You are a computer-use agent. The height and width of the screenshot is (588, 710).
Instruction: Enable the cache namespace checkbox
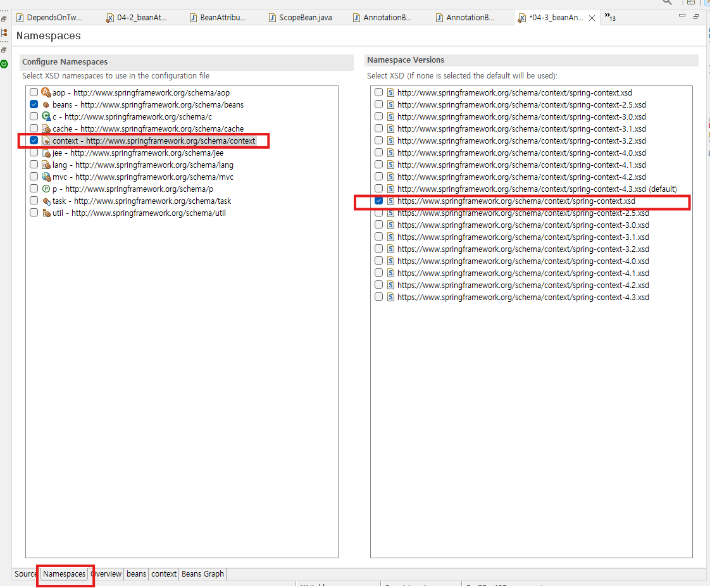(34, 128)
